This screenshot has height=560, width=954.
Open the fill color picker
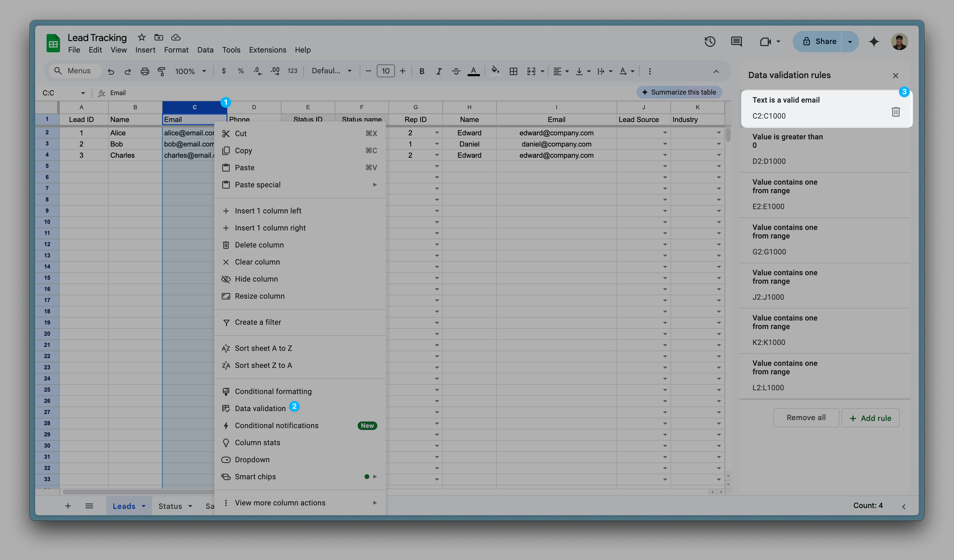pos(495,71)
